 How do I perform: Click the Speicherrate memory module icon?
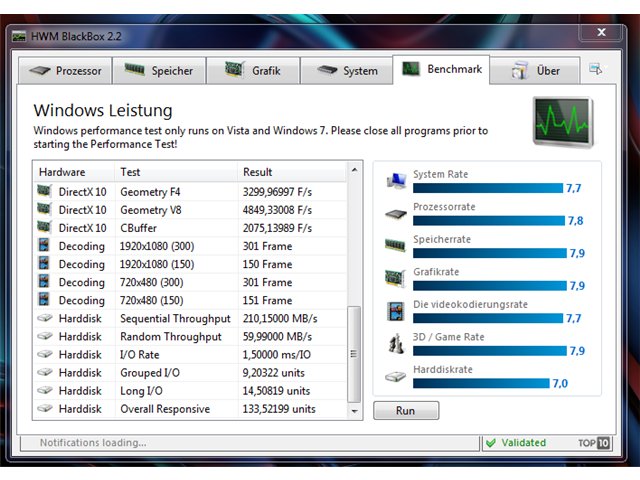[x=395, y=245]
